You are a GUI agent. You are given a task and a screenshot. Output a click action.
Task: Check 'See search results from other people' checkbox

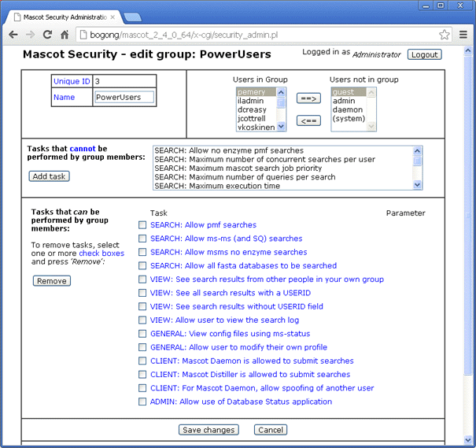pyautogui.click(x=142, y=280)
